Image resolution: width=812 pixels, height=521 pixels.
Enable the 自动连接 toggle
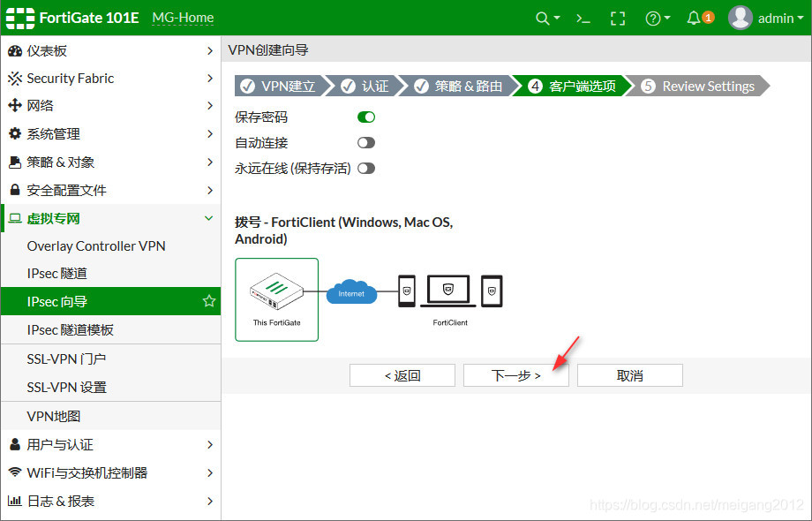(x=366, y=142)
